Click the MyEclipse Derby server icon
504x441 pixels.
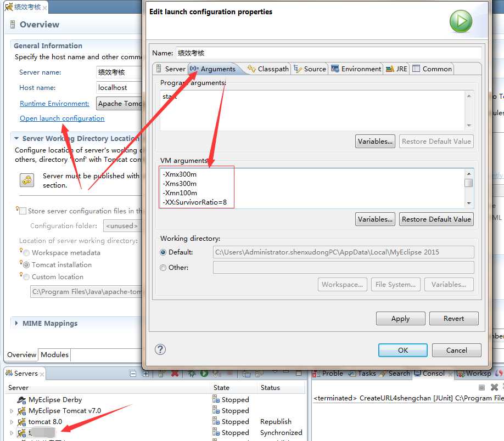(x=21, y=400)
